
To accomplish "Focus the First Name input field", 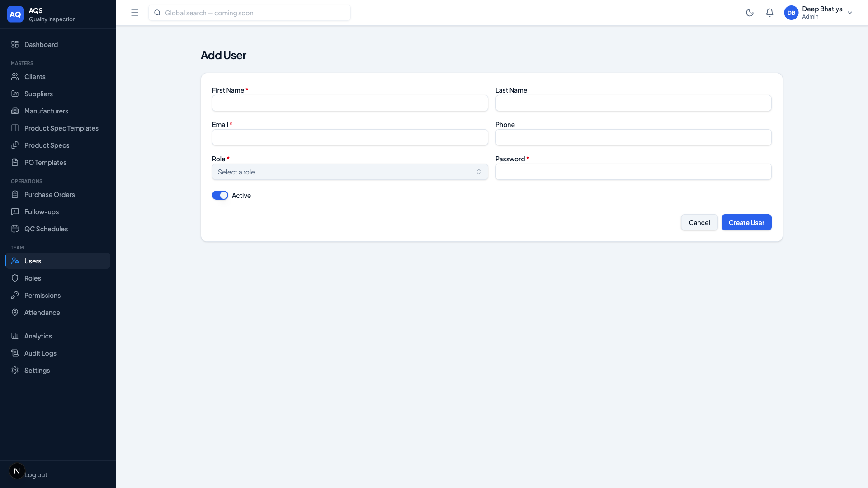I will tap(350, 103).
